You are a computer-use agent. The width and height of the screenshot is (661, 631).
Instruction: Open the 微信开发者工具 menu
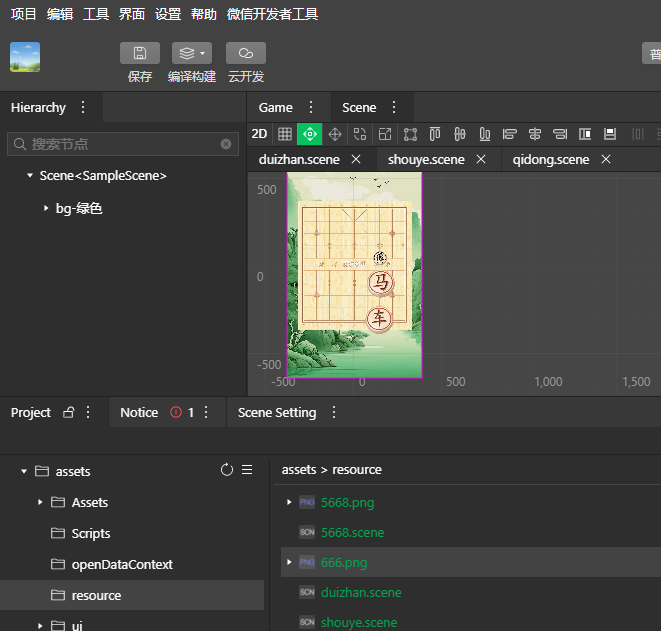272,14
